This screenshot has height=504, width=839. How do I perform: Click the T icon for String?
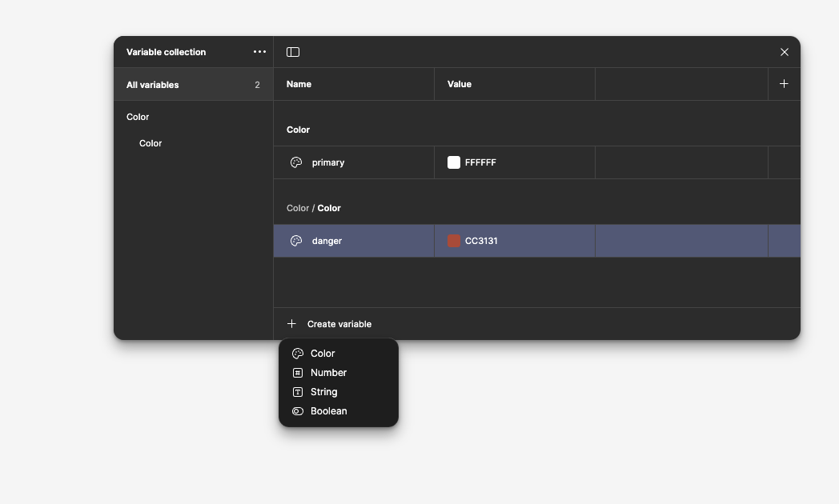298,392
